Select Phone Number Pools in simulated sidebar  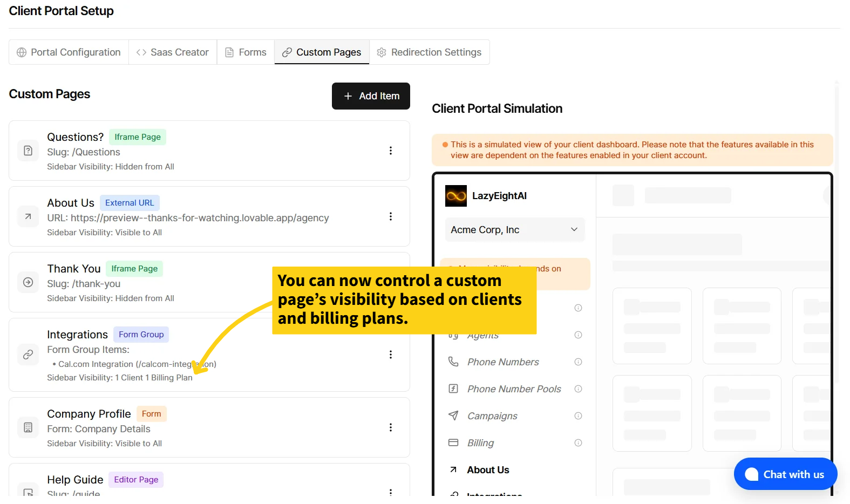tap(514, 389)
